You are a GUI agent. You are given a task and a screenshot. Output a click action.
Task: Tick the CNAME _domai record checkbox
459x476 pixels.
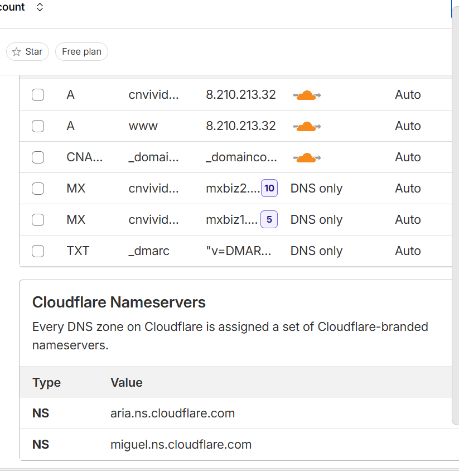pos(38,157)
